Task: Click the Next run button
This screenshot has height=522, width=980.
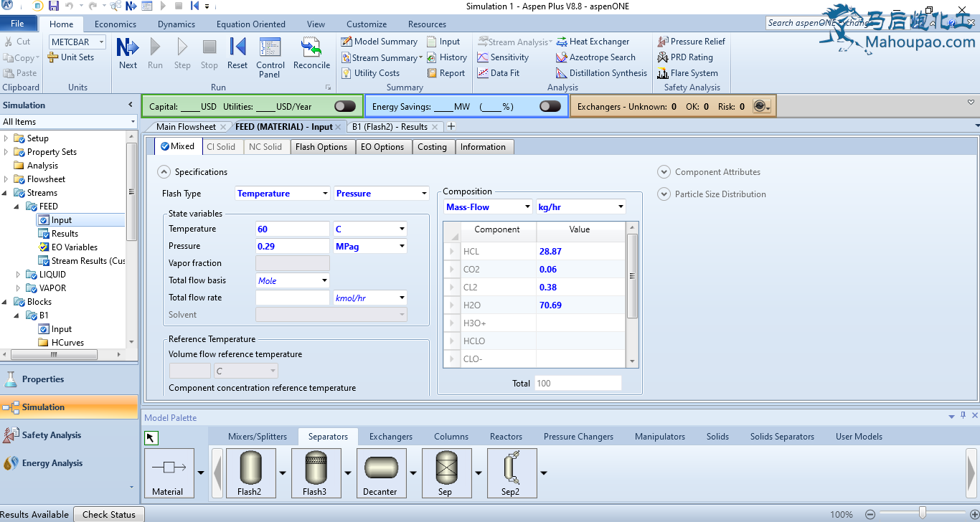Action: coord(128,54)
